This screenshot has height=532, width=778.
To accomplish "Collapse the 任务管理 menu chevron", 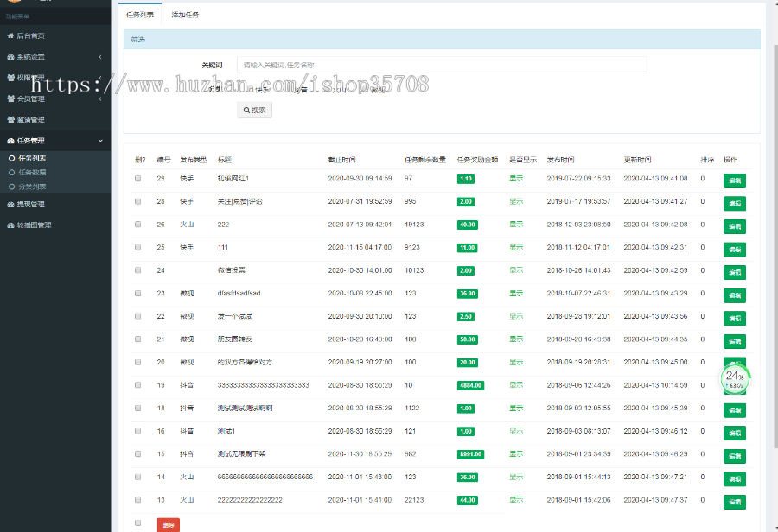I will (x=99, y=141).
